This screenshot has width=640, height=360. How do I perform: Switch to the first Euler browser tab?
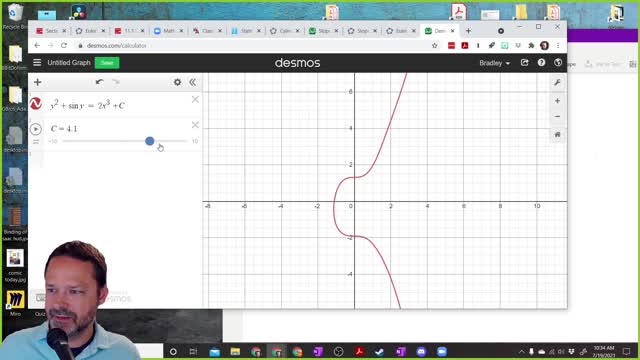tap(90, 31)
